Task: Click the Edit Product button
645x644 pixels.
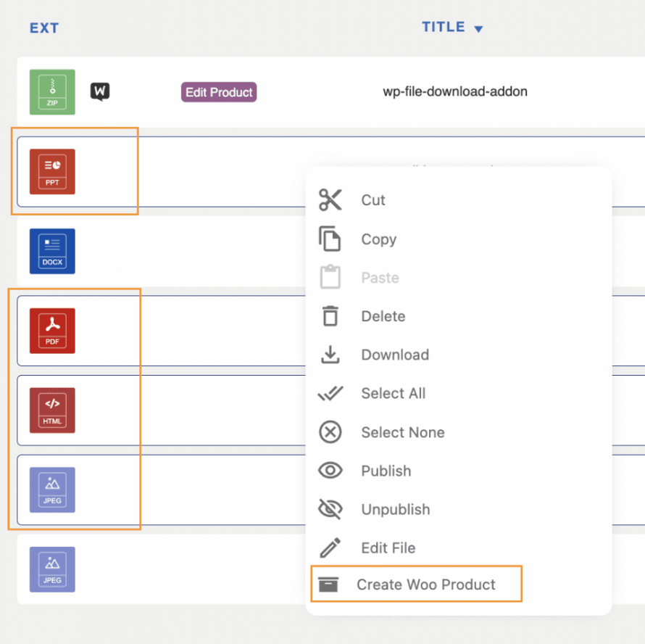Action: tap(219, 92)
